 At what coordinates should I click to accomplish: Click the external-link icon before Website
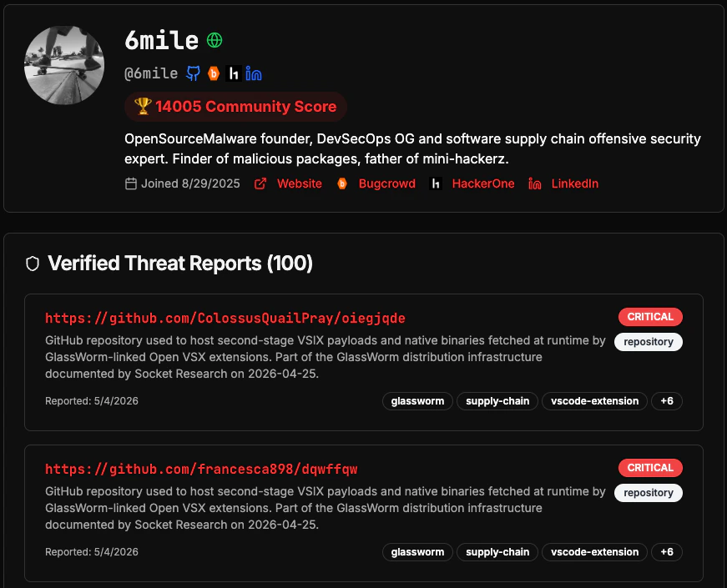(260, 184)
